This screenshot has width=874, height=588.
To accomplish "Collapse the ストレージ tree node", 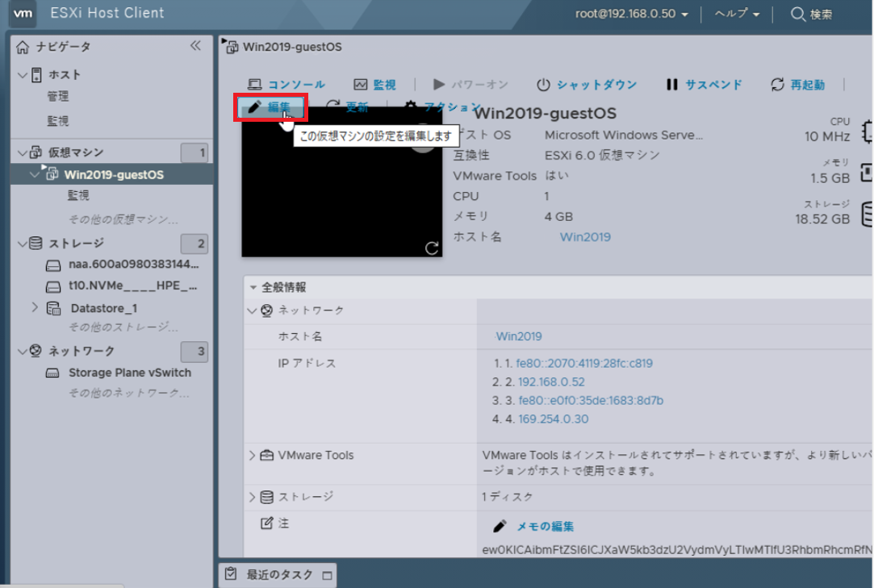I will (x=22, y=243).
